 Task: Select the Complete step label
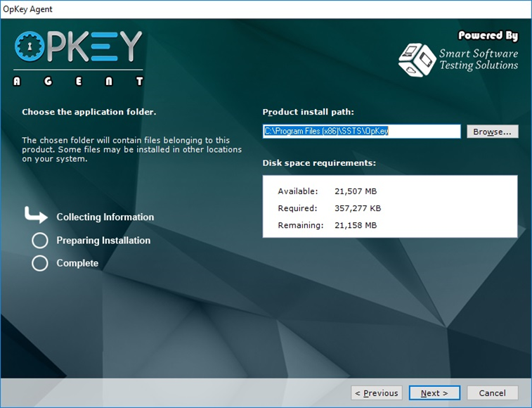click(77, 263)
